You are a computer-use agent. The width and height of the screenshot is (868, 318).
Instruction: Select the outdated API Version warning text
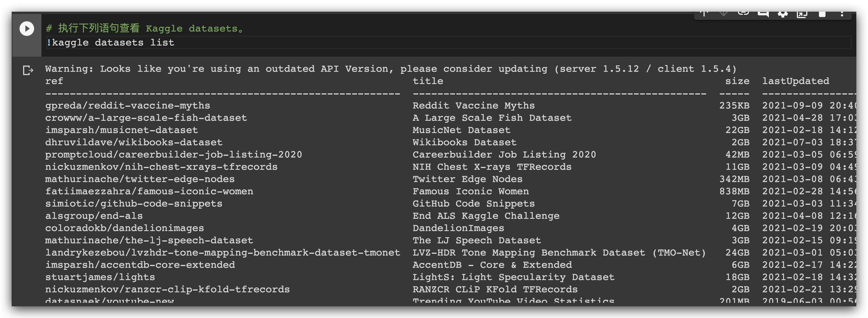pos(391,69)
